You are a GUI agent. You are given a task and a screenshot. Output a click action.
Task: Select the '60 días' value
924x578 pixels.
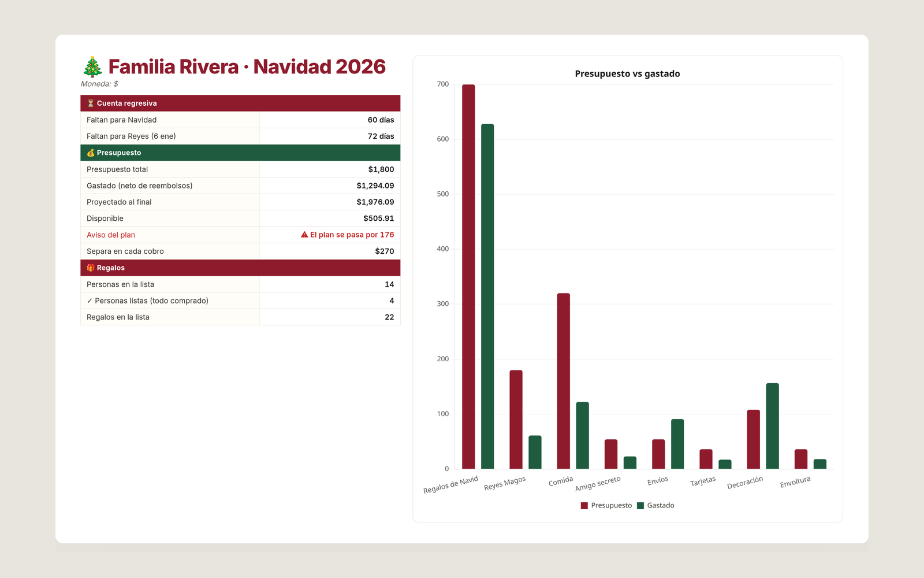pyautogui.click(x=381, y=120)
